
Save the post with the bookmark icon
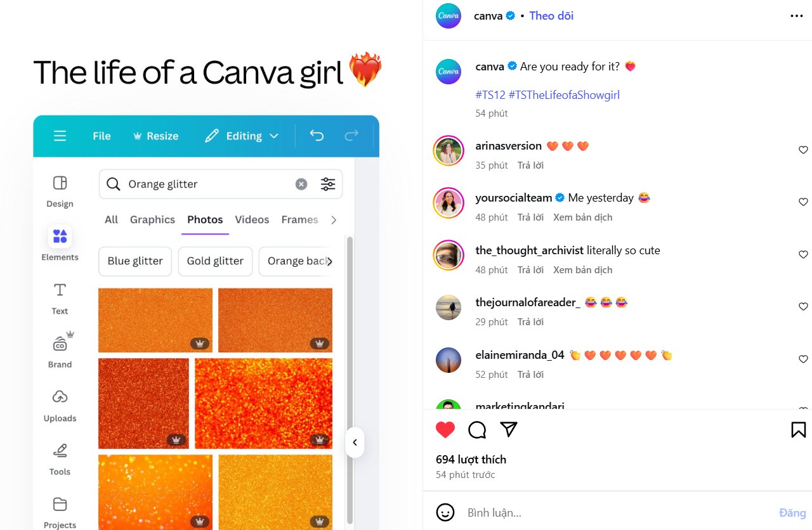(x=799, y=430)
